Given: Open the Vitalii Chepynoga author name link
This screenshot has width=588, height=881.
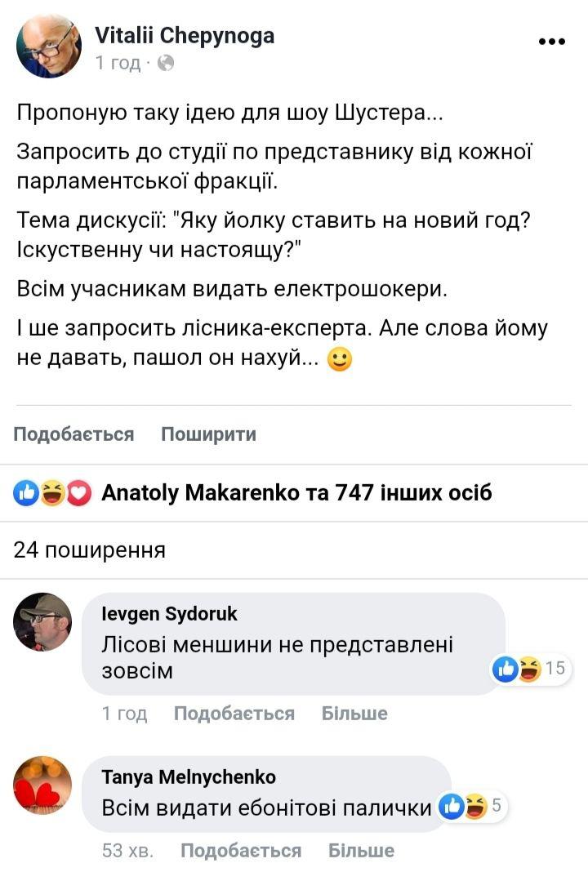Looking at the screenshot, I should pyautogui.click(x=185, y=36).
